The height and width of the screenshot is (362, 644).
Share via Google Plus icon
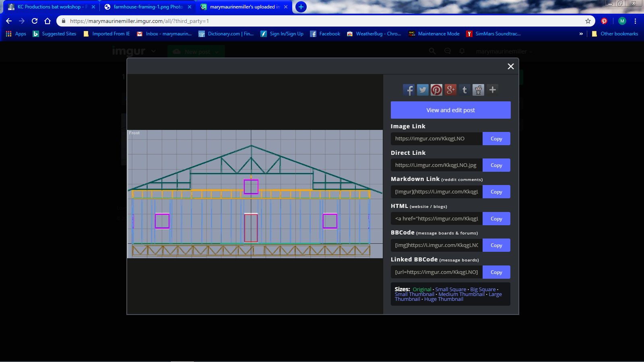tap(450, 90)
